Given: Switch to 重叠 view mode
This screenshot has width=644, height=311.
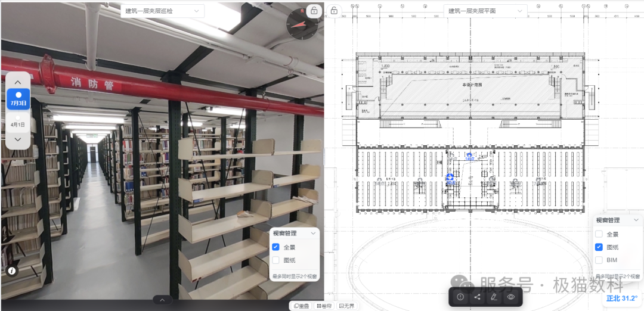Looking at the screenshot, I should click(301, 306).
